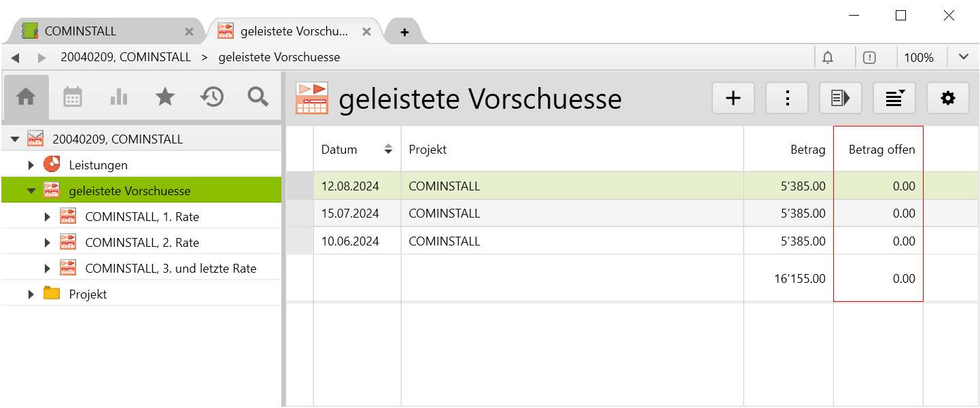Open the bar chart statistics icon

[119, 97]
